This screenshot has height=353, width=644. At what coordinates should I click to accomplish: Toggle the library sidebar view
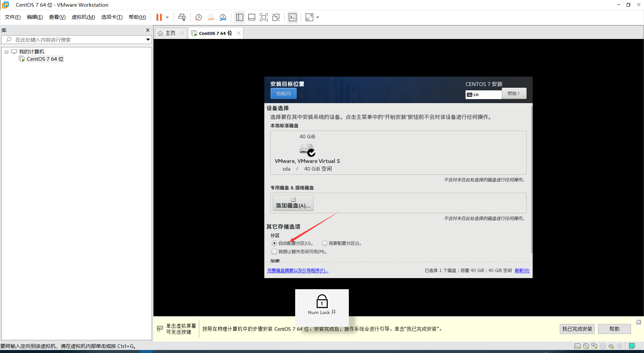(239, 17)
